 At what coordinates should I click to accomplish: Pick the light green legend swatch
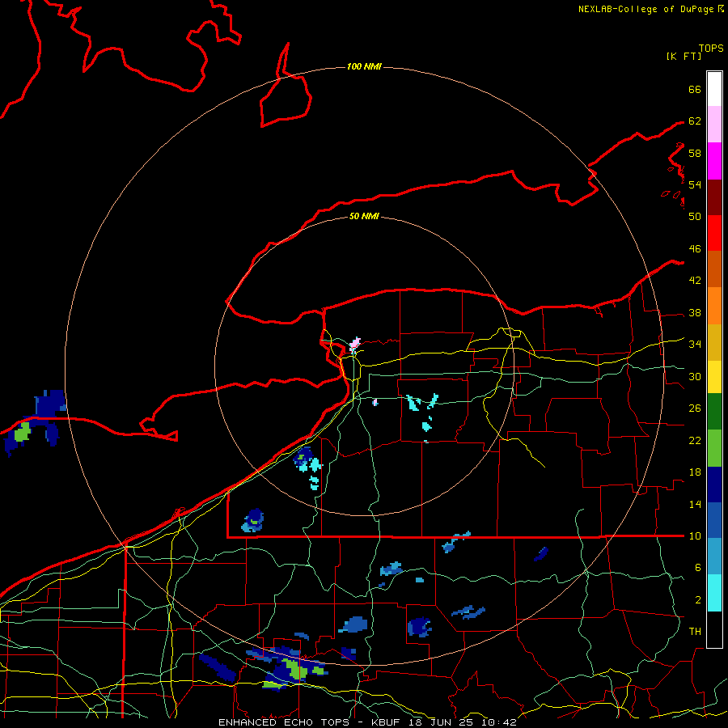click(x=714, y=448)
